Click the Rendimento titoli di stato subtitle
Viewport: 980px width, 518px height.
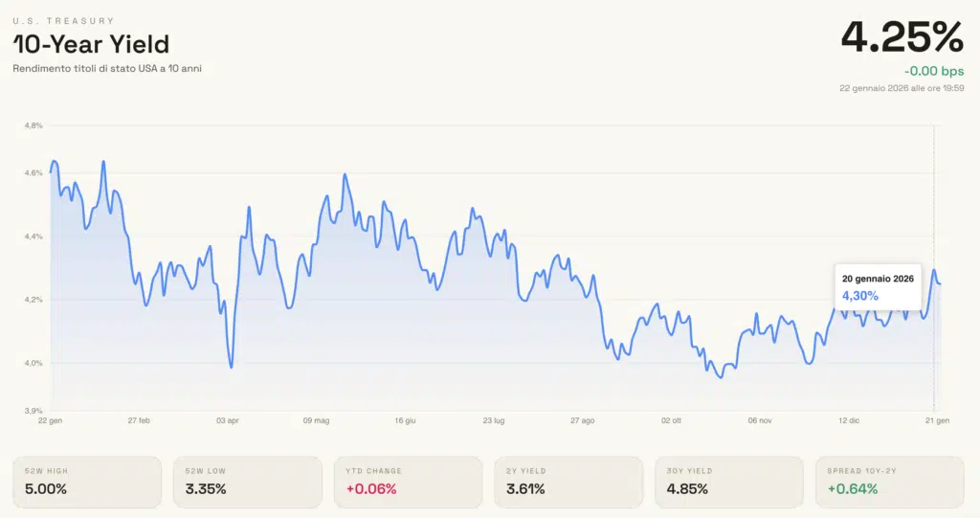coord(107,68)
